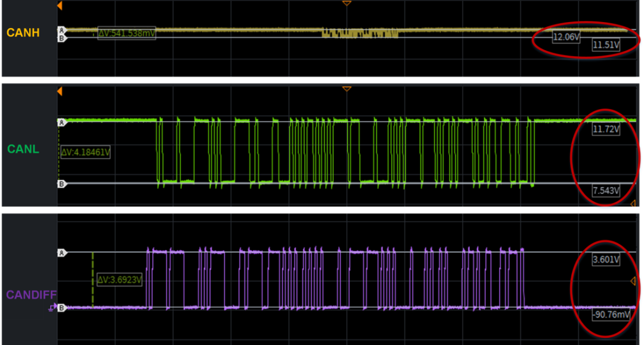The width and height of the screenshot is (644, 345).
Task: Click the ΔV:541.538mV readout on CANH
Action: [x=126, y=33]
